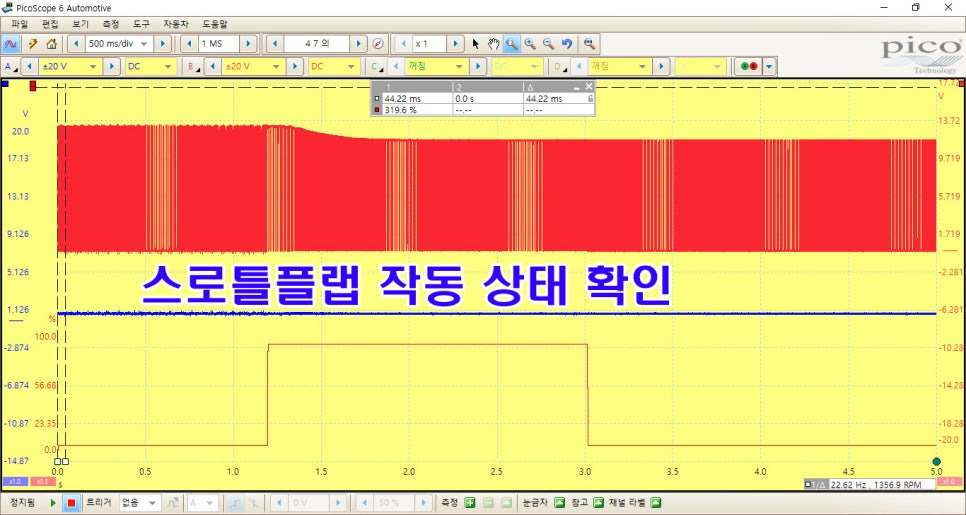Decrease Channel B voltage range arrow
966x515 pixels.
tap(213, 67)
